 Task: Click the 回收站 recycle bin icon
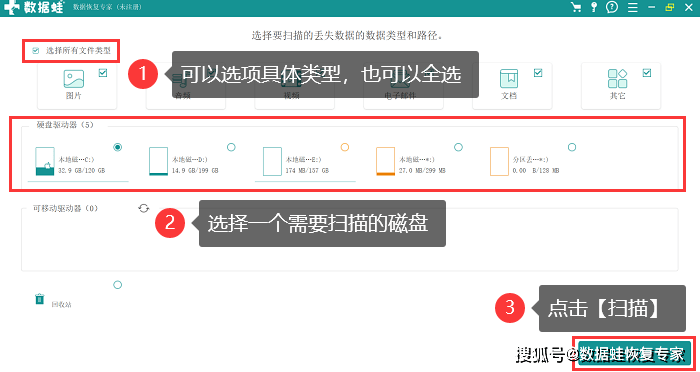[40, 299]
